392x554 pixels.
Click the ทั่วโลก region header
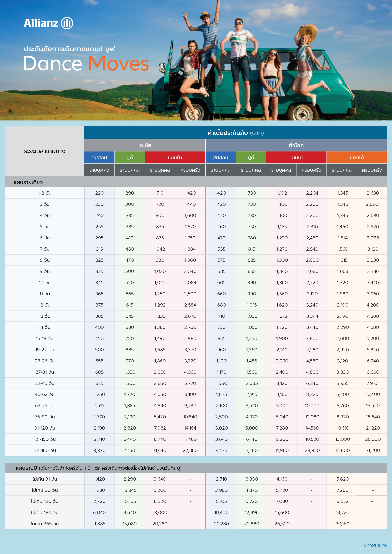pyautogui.click(x=296, y=145)
